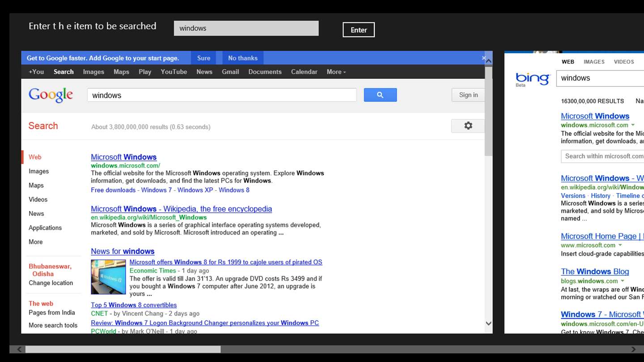Open Bing's first Microsoft Windows result
The height and width of the screenshot is (362, 644).
pos(595,116)
